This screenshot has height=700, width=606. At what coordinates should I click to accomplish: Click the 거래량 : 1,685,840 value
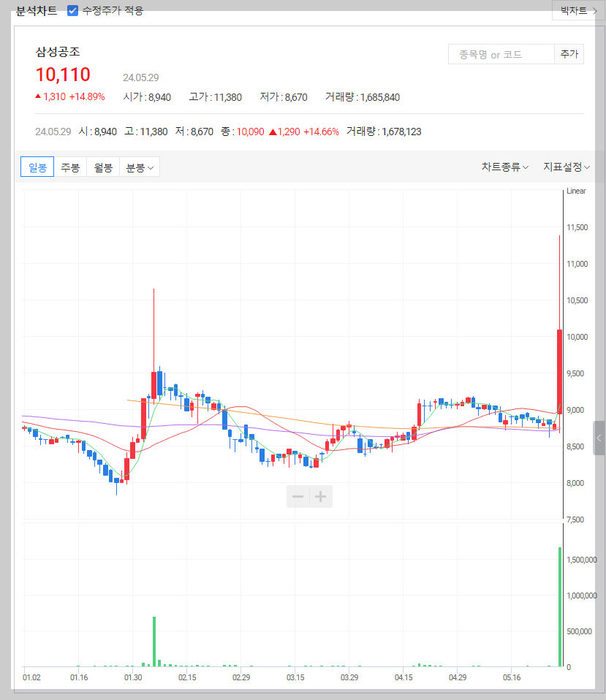click(x=362, y=97)
